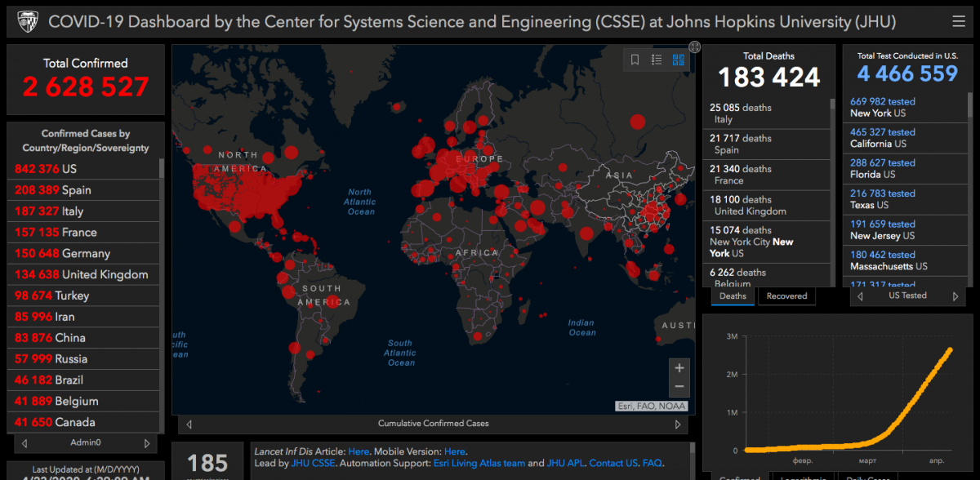Screen dimensions: 980x480
Task: Click the Esri, FAO, NOAA map attribution
Action: point(652,406)
